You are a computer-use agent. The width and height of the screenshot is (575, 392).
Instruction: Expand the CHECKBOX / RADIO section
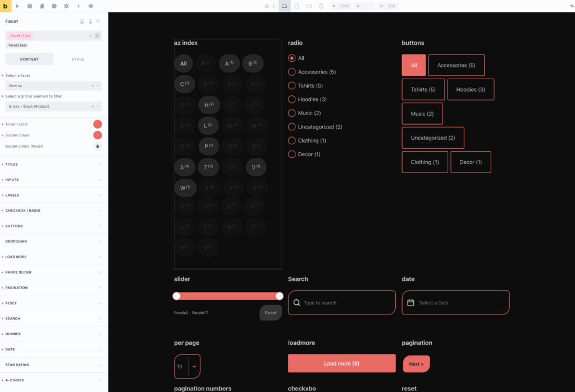(x=53, y=211)
